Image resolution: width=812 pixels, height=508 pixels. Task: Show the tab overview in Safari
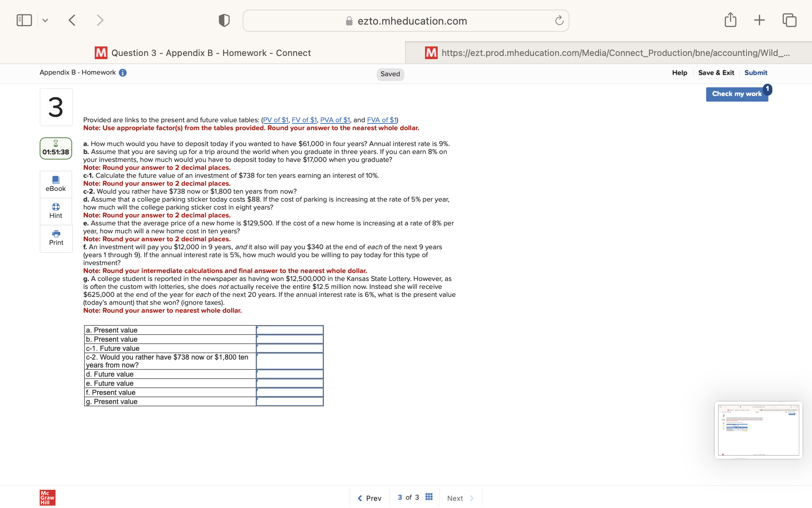pos(790,20)
